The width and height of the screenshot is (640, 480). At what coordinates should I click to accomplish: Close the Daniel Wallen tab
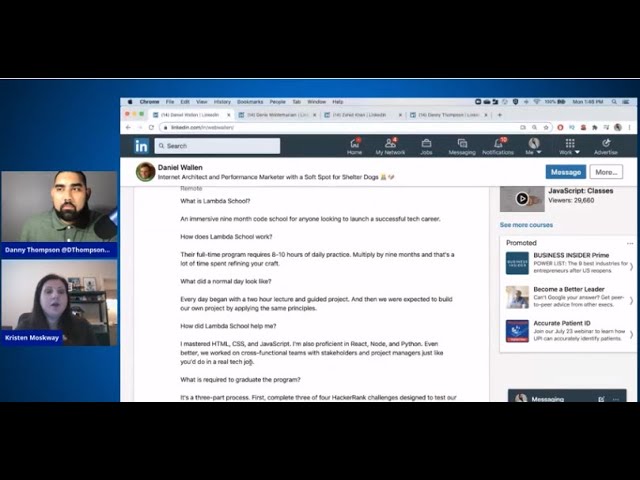coord(229,115)
